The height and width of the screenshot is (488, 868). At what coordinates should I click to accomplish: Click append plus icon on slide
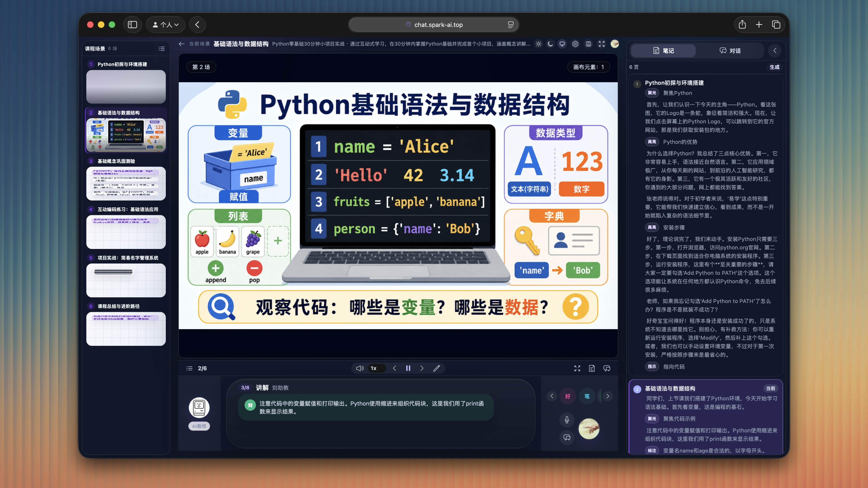tap(216, 268)
